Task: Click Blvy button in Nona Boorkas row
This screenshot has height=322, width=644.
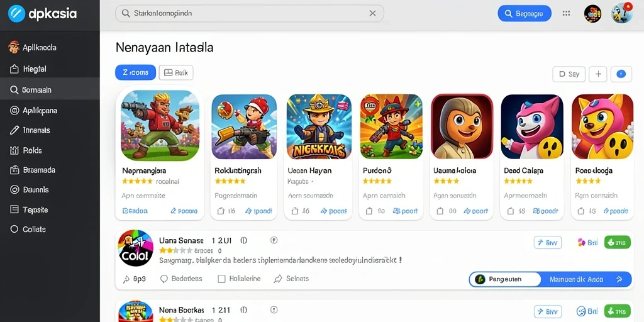Action: [x=548, y=311]
